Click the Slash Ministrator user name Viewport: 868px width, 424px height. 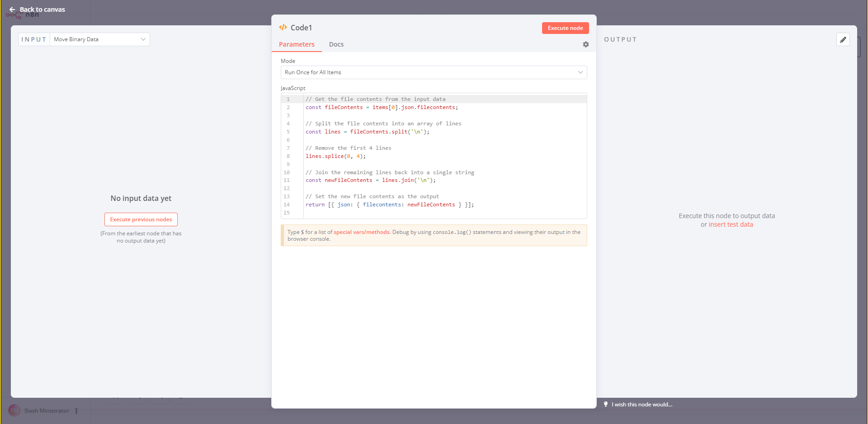point(47,411)
